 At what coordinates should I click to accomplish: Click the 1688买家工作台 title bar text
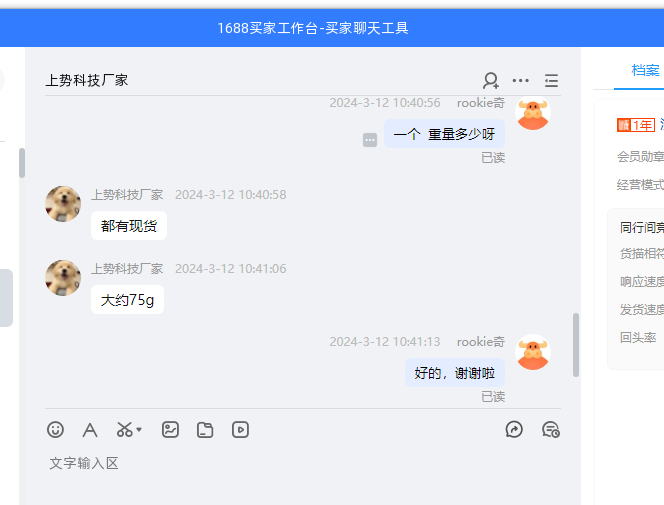(313, 28)
